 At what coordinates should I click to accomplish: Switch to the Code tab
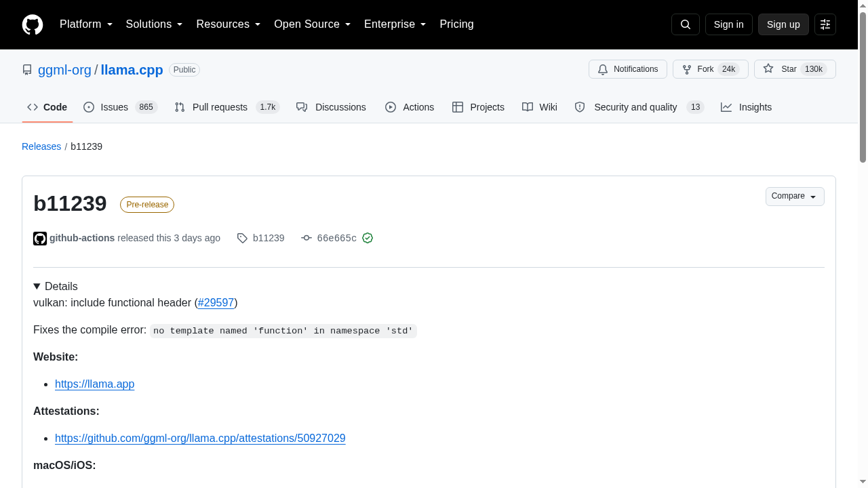[x=47, y=107]
